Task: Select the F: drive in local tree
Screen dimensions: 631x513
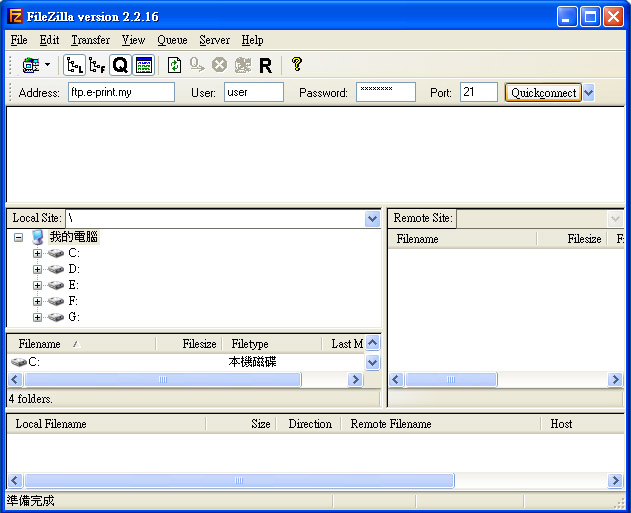Action: (73, 301)
